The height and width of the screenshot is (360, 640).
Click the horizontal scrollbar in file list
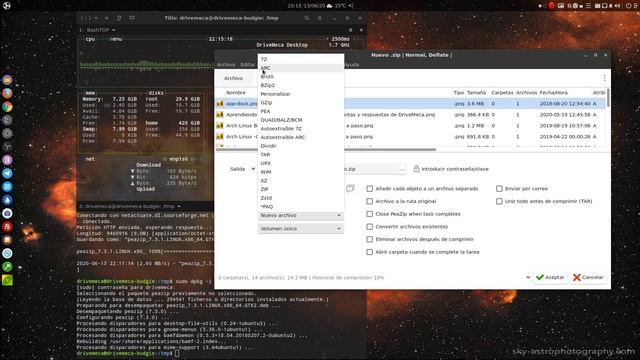click(x=326, y=149)
